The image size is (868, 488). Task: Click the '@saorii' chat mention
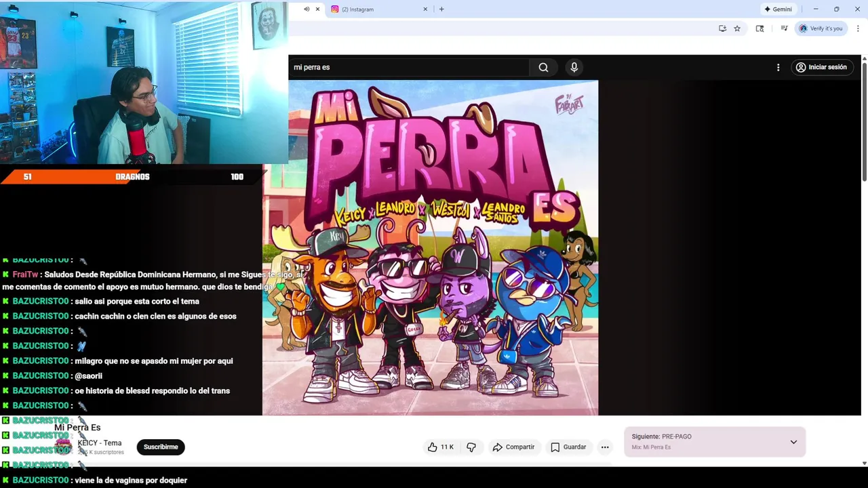coord(88,375)
